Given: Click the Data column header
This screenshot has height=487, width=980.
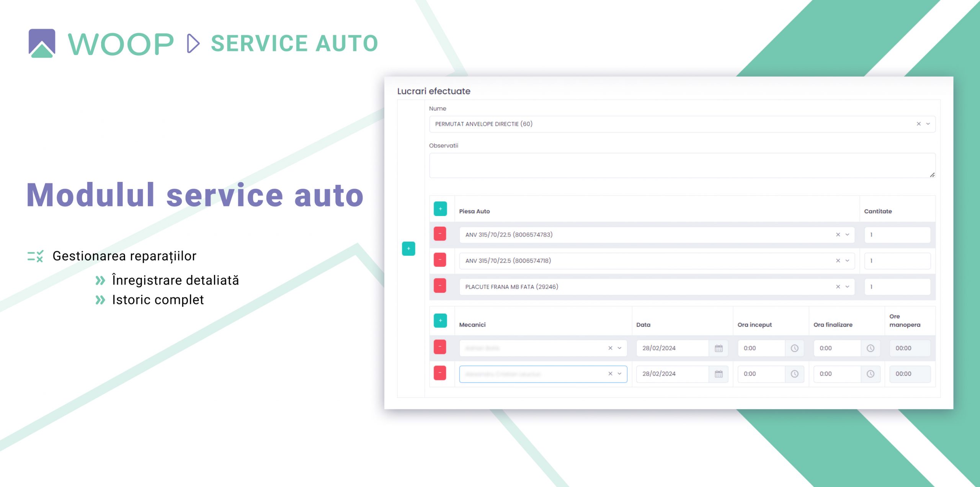Looking at the screenshot, I should click(643, 325).
